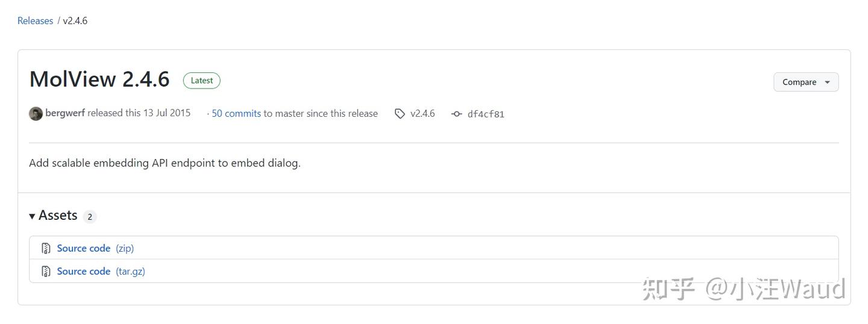868x324 pixels.
Task: Click the tag icon beside v2.4.6
Action: 400,113
